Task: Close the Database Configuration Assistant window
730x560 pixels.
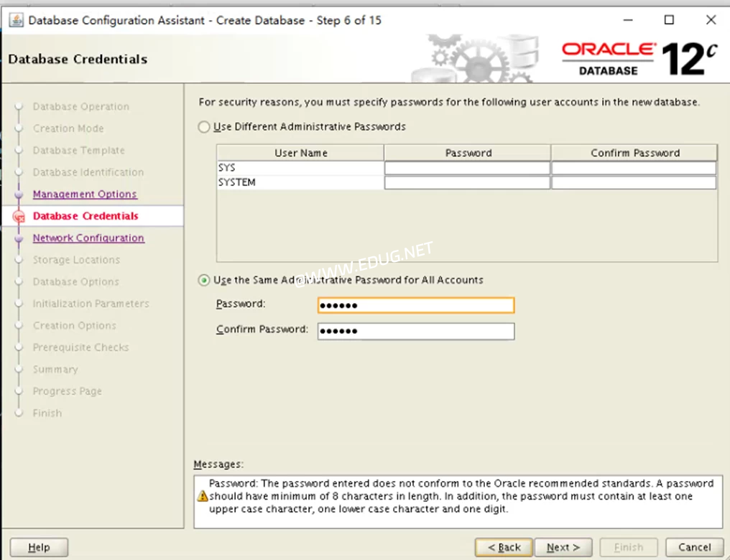Action: pyautogui.click(x=711, y=20)
